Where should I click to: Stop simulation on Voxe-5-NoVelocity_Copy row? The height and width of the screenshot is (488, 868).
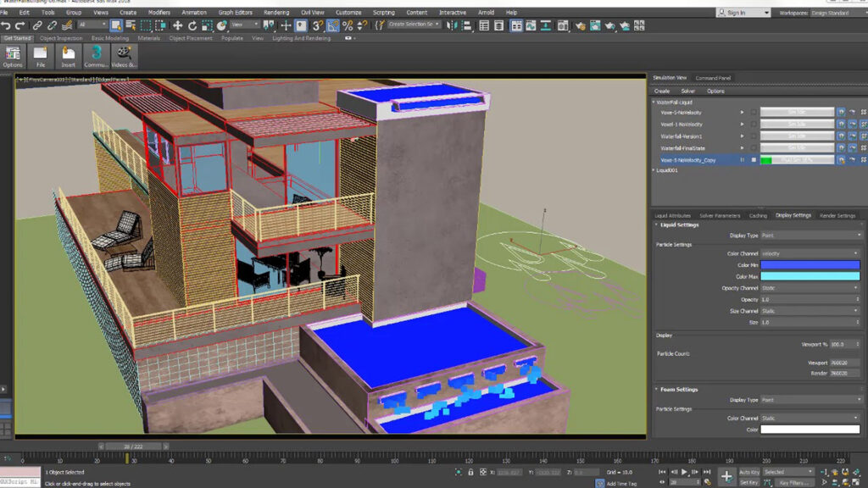tap(754, 160)
